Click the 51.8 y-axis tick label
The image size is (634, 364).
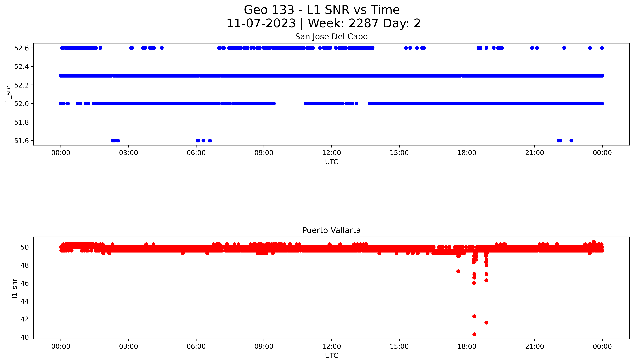tap(21, 122)
